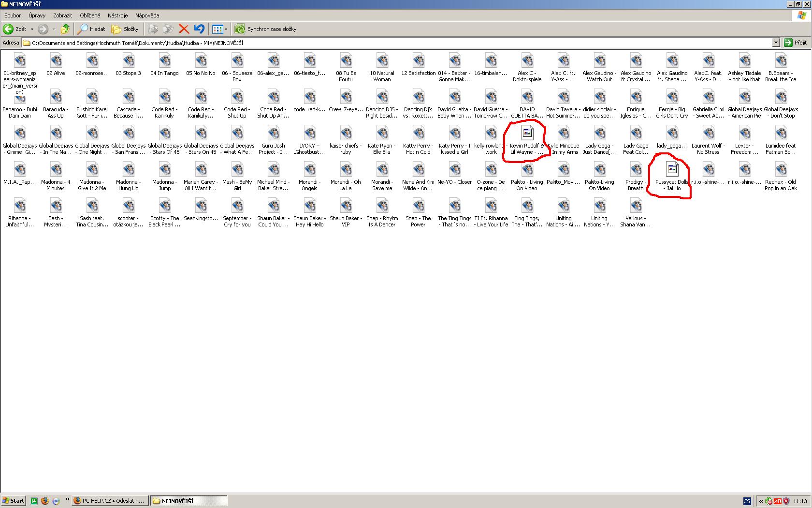
Task: Click the ATI tray icon
Action: 778,501
